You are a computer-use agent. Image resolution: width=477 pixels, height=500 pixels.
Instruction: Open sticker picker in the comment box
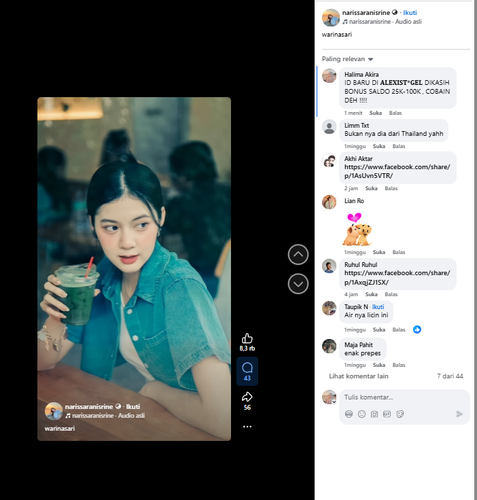tap(400, 414)
